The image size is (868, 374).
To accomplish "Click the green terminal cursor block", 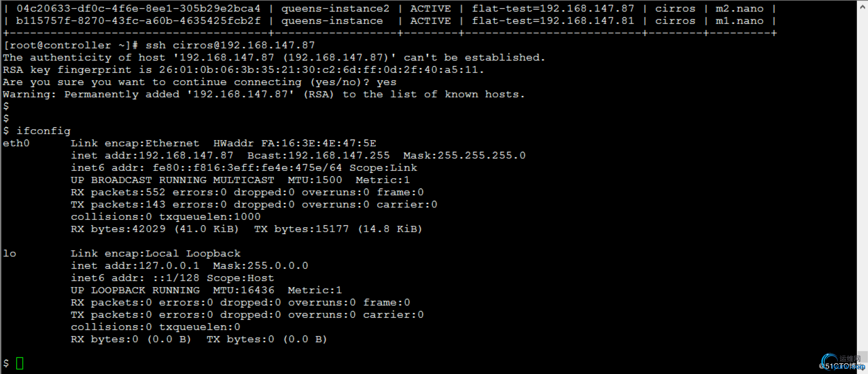I will [19, 363].
